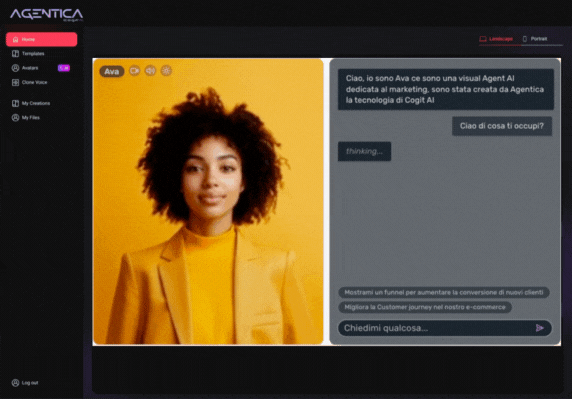Click the Ava name badge
The image size is (572, 399).
[x=112, y=71]
